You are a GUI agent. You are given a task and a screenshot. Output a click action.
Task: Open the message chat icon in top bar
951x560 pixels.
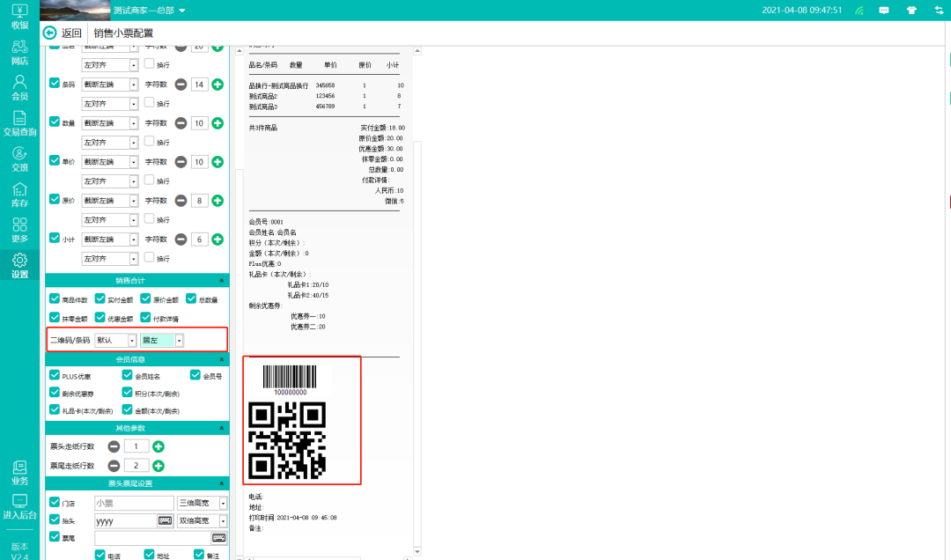tap(883, 11)
